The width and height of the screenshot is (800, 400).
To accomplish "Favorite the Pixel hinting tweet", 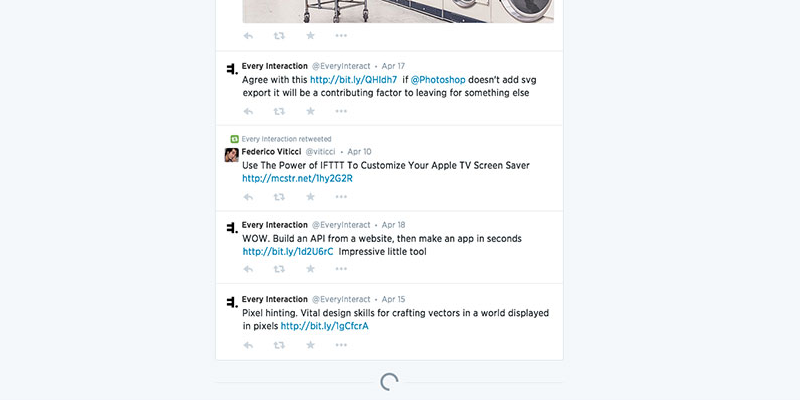I will (310, 345).
